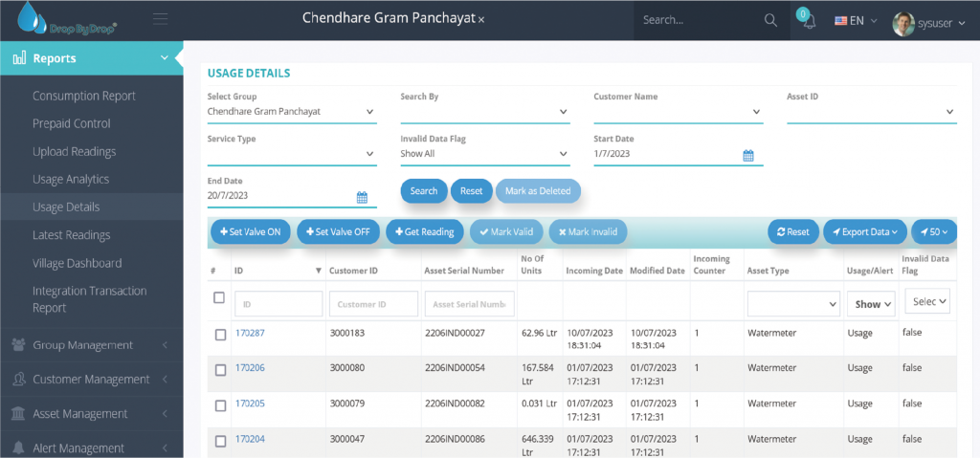
Task: Open the EN language selector
Action: tap(856, 20)
